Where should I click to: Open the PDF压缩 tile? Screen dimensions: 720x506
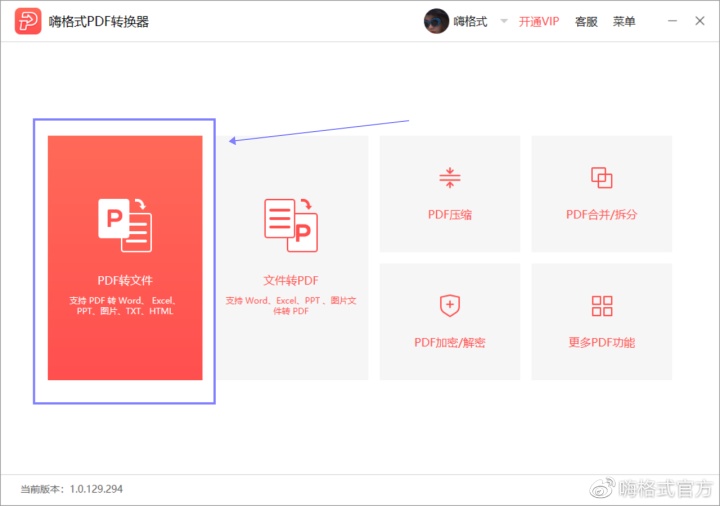450,194
